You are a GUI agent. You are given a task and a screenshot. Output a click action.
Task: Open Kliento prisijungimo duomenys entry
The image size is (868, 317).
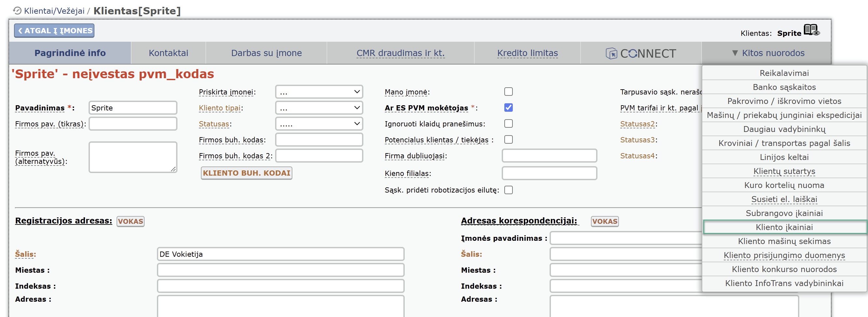[x=784, y=255]
